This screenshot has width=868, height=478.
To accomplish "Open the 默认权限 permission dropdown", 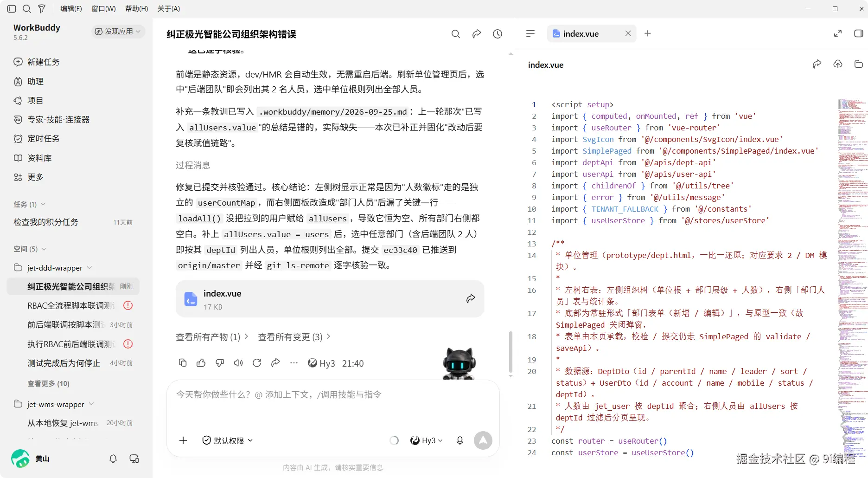I will (228, 440).
